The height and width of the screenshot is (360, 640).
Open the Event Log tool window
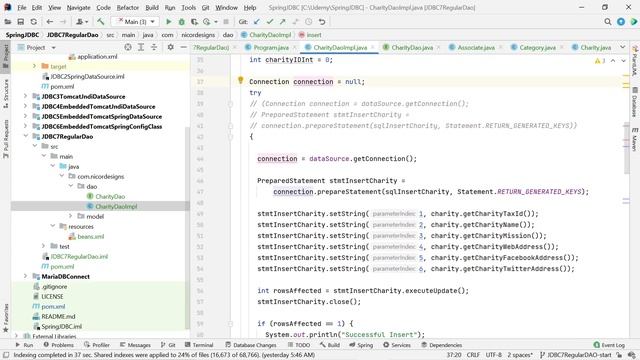tap(609, 345)
